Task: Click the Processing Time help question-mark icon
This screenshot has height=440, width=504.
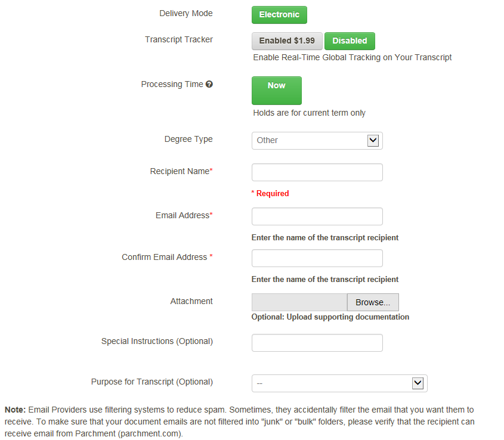Action: coord(209,85)
